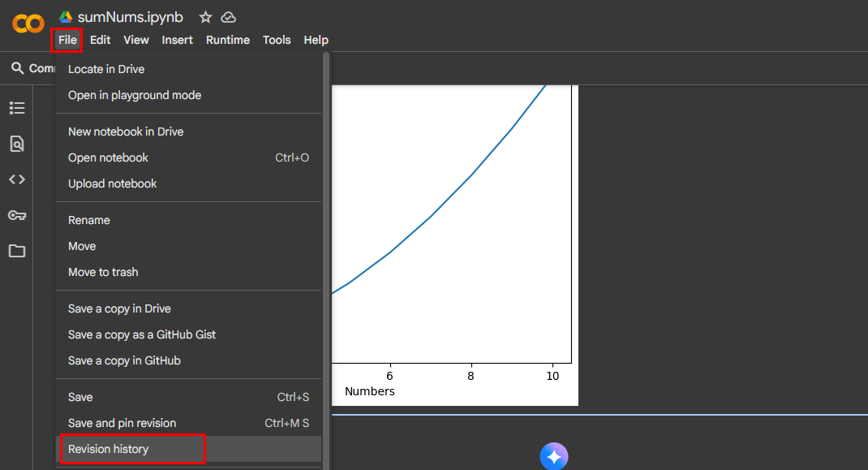Click the Google Colab logo
The height and width of the screenshot is (470, 868).
coord(28,24)
